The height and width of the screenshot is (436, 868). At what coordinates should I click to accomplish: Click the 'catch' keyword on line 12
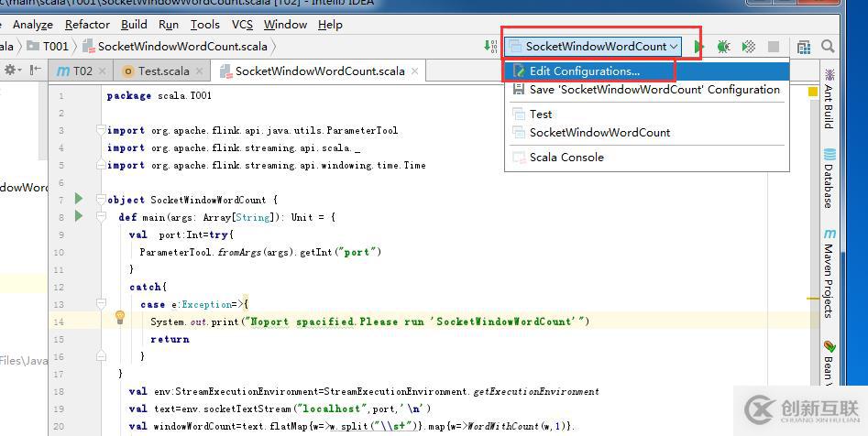[146, 288]
